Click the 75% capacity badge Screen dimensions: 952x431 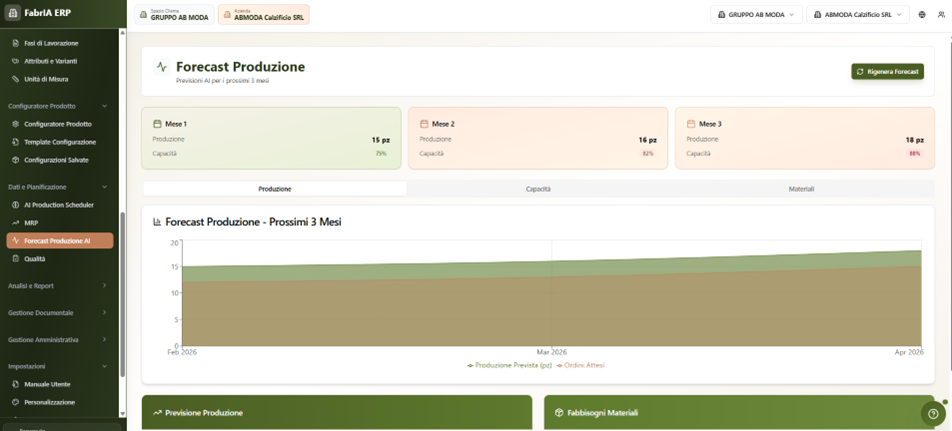click(x=381, y=154)
